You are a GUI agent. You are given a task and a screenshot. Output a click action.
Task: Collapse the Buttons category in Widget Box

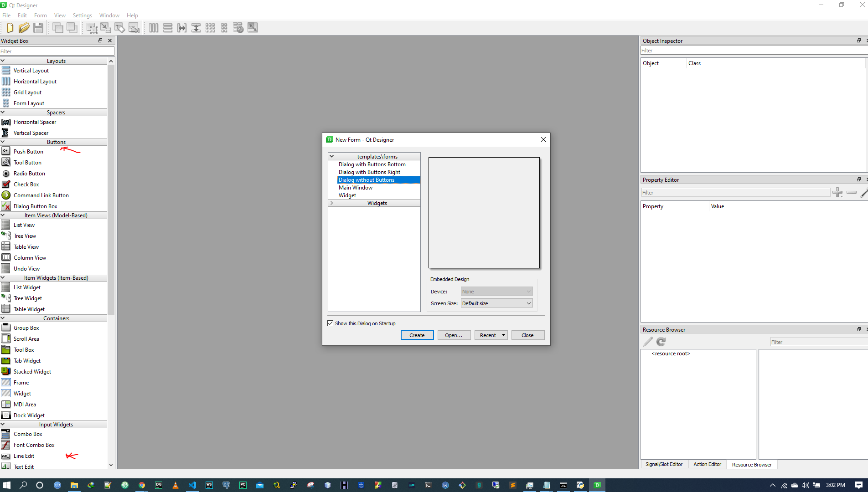3,142
